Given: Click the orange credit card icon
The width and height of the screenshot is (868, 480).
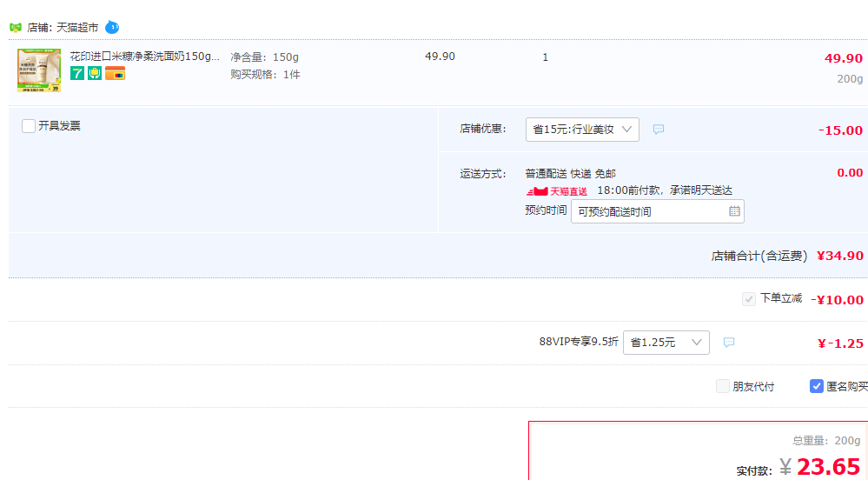Looking at the screenshot, I should pos(116,73).
